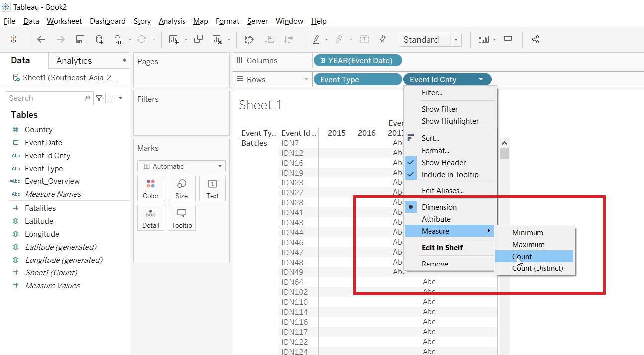Viewport: 644px width, 355px height.
Task: Select the Dimension radio option
Action: (x=438, y=207)
